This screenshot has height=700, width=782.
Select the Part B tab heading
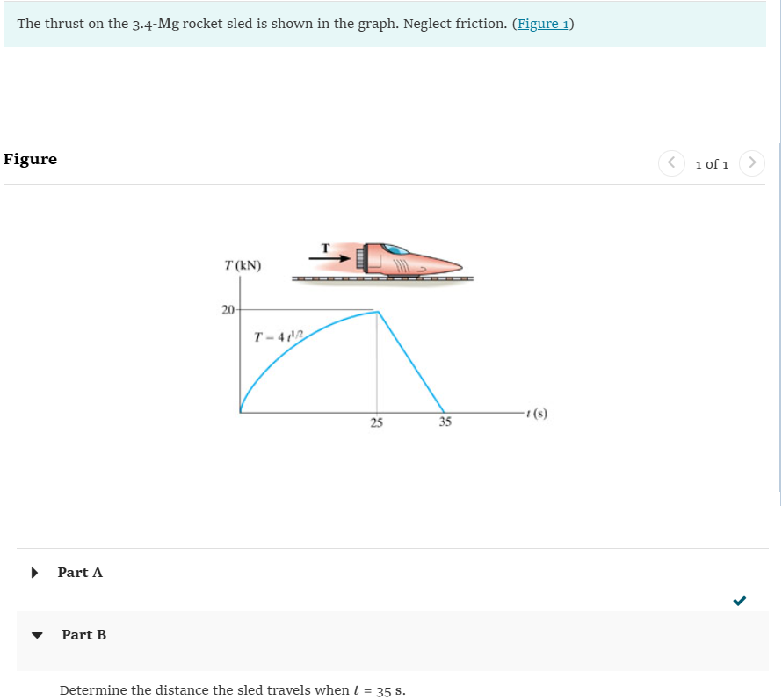(83, 635)
